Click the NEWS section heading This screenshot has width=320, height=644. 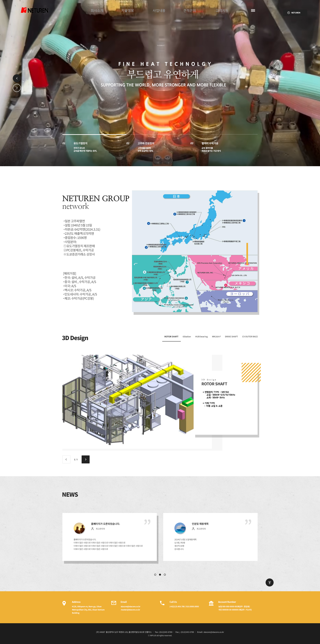70,495
